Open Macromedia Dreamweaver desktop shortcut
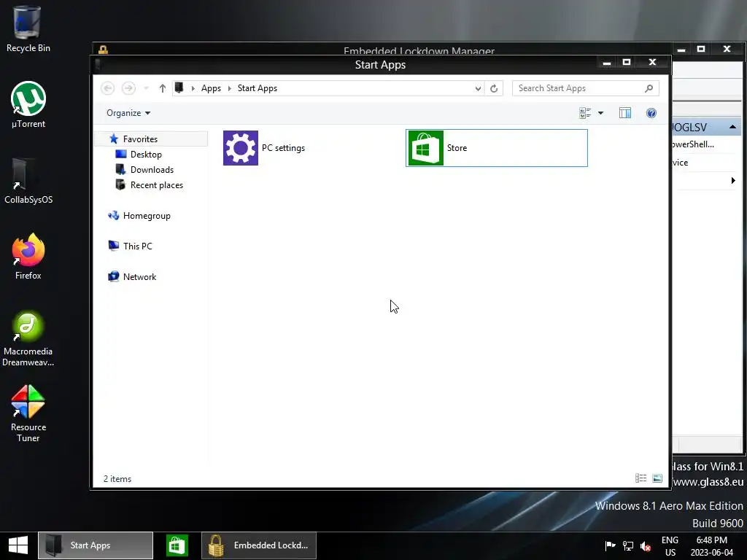Screen dimensions: 747x560 tap(28, 338)
